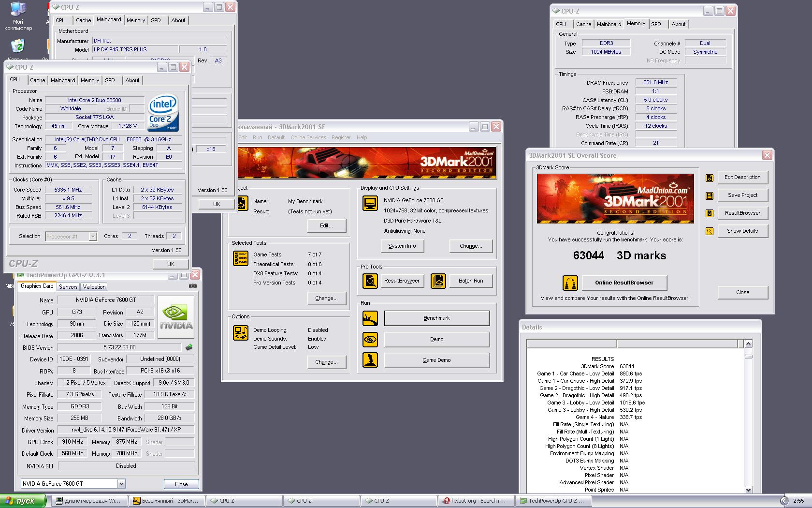The image size is (812, 508).
Task: Click the NVIDIA logo in GPU-Z
Action: click(x=176, y=317)
